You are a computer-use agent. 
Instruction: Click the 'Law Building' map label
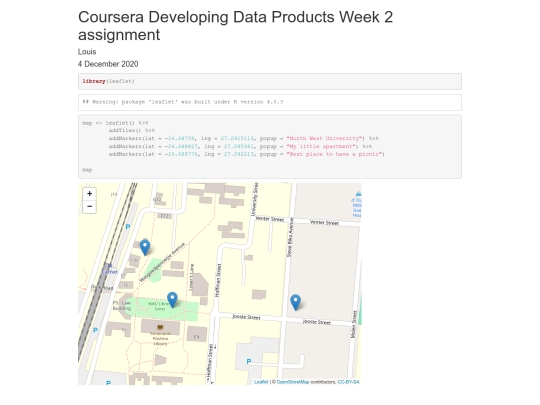[x=122, y=305]
